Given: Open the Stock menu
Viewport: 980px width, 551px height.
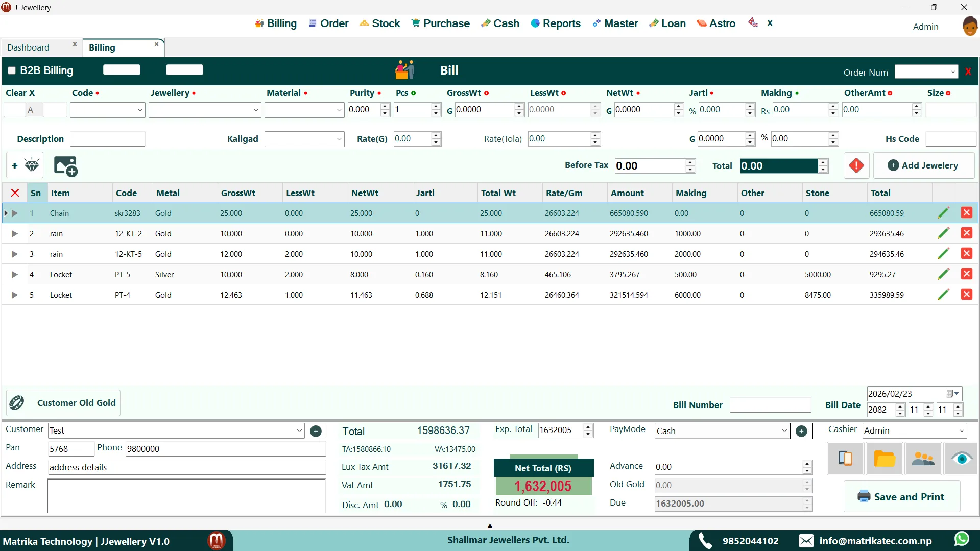Looking at the screenshot, I should click(x=379, y=23).
